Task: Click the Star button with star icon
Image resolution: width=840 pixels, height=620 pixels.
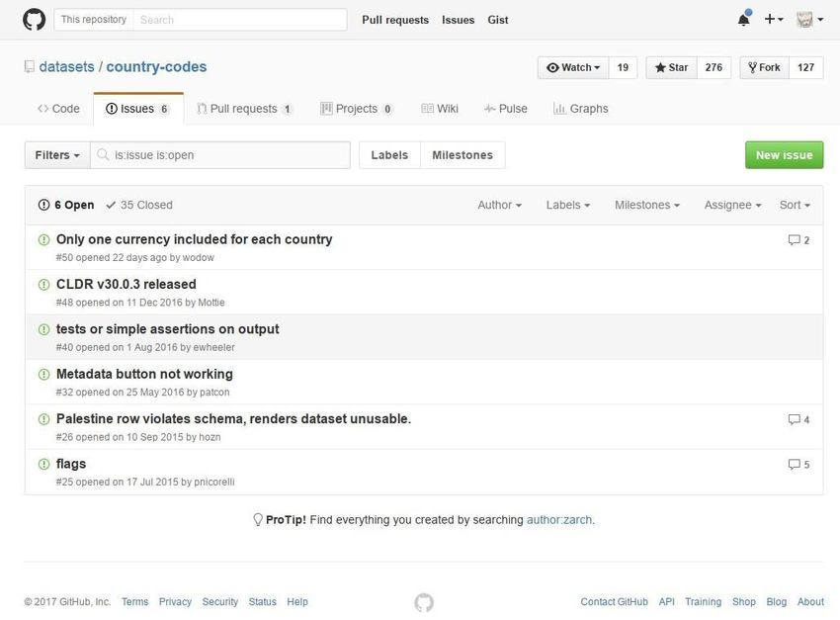Action: [672, 67]
